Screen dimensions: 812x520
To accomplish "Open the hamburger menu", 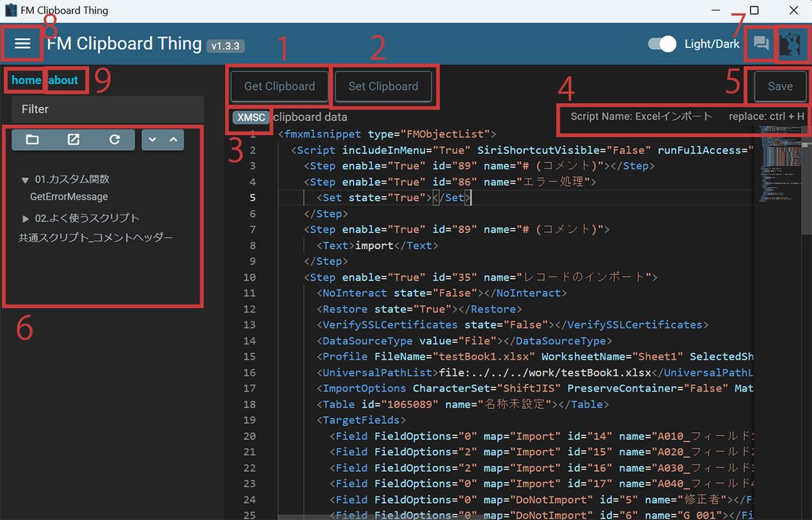I will point(22,44).
